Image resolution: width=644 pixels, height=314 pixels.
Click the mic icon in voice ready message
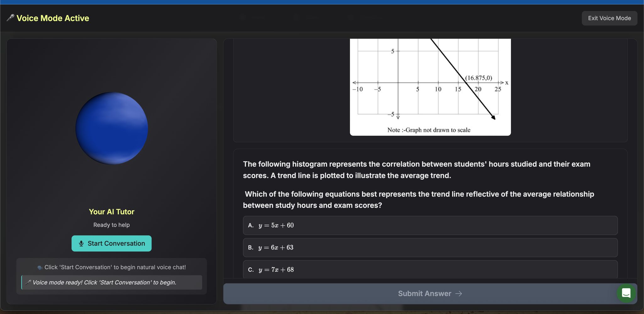coord(28,283)
